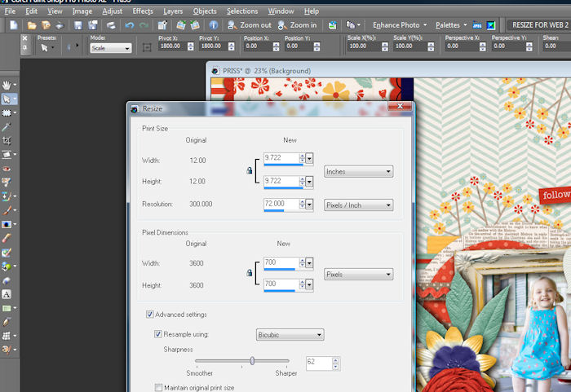Click the Scale X(%) spinner arrows

point(385,46)
